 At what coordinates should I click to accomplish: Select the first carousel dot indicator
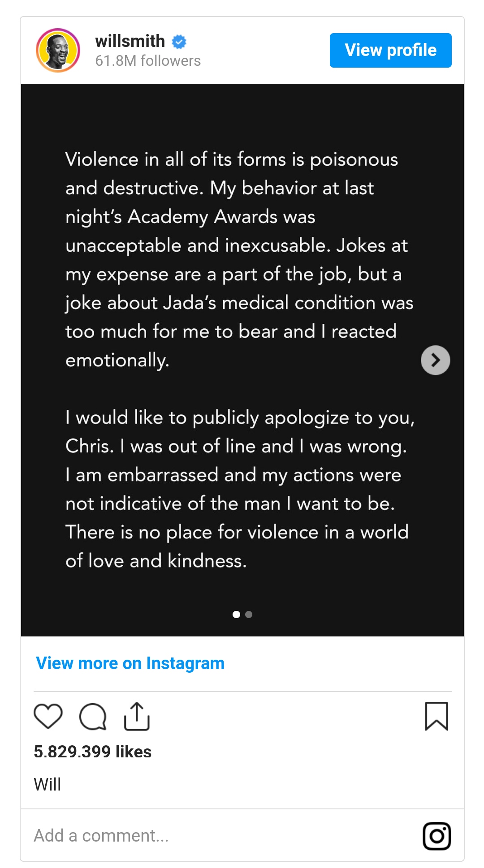click(x=236, y=614)
